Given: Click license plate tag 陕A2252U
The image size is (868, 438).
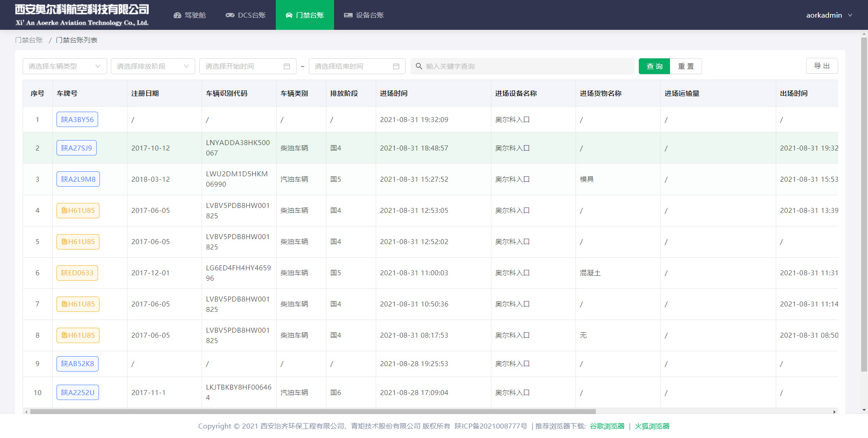Looking at the screenshot, I should [78, 392].
